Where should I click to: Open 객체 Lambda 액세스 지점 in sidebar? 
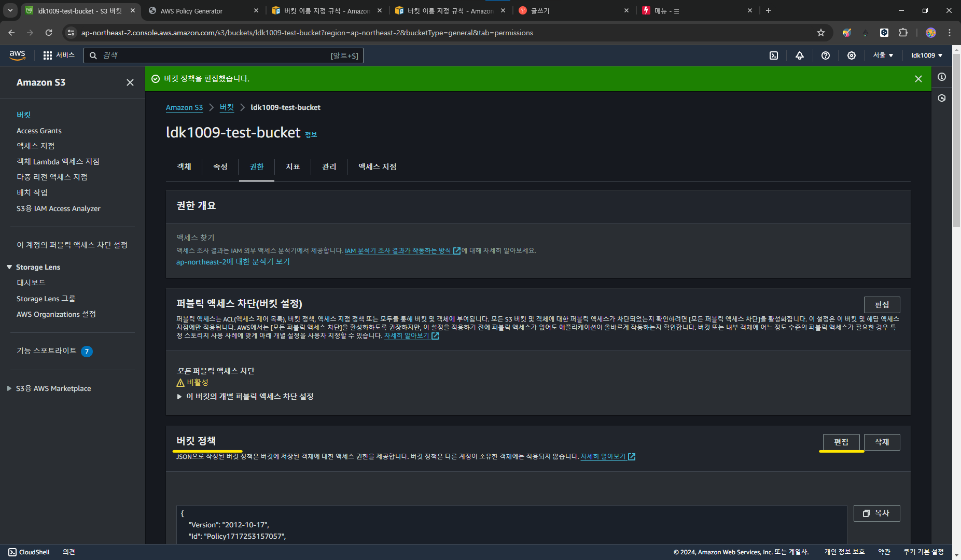coord(58,162)
